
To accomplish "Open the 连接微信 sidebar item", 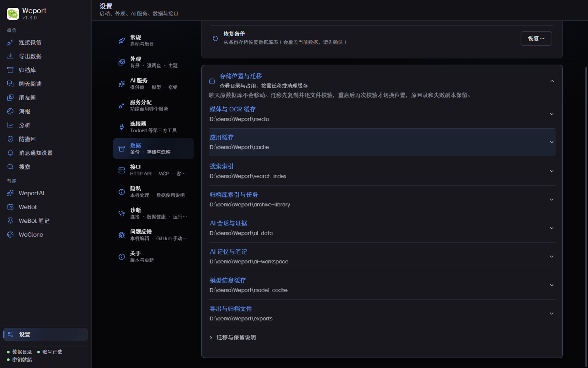I will (x=46, y=42).
